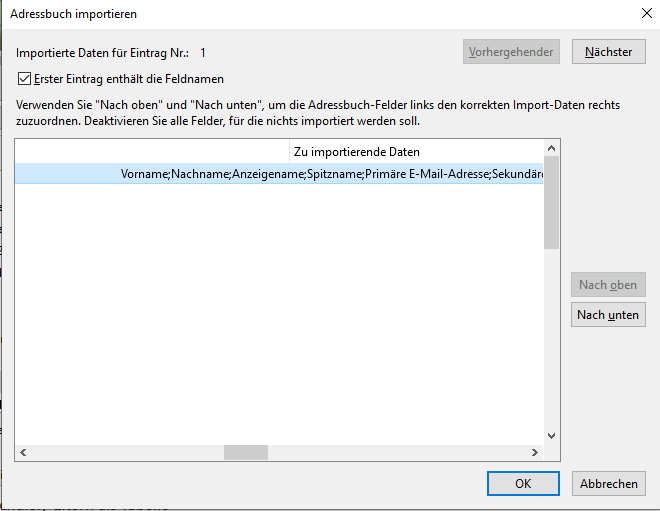Click the vertical scrollbar thumb

coord(551,202)
